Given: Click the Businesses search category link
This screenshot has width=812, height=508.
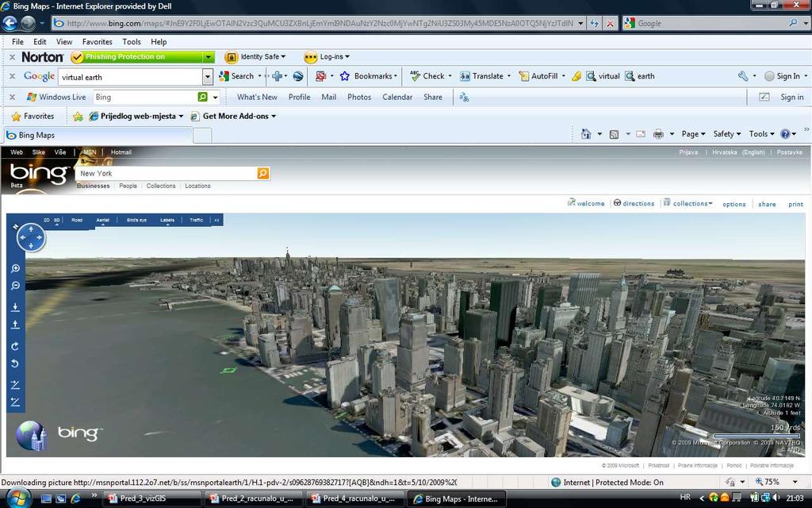Looking at the screenshot, I should (94, 186).
